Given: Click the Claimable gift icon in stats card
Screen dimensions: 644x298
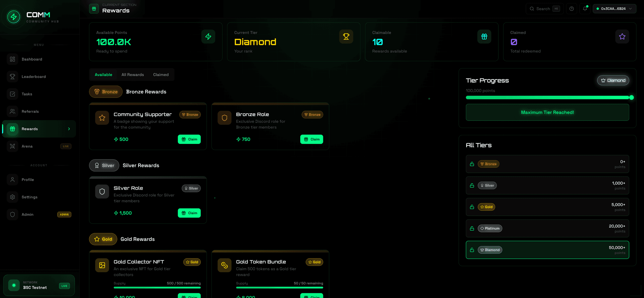Looking at the screenshot, I should [484, 37].
